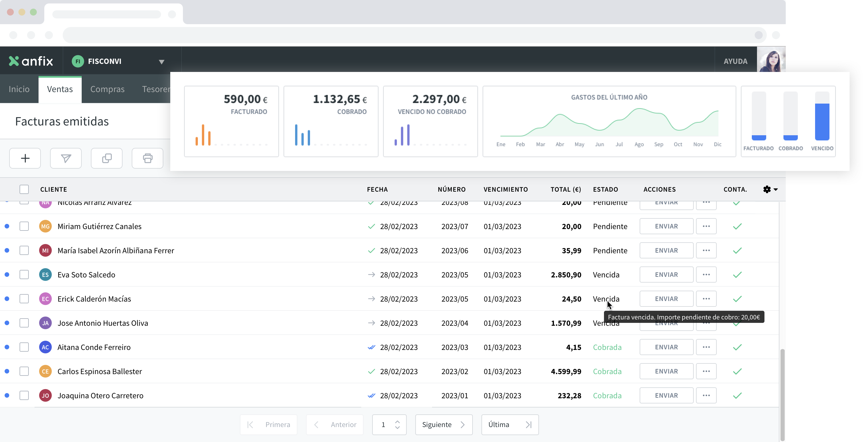Click the paper plane send icon
Viewport: 868px width, 442px height.
point(66,158)
